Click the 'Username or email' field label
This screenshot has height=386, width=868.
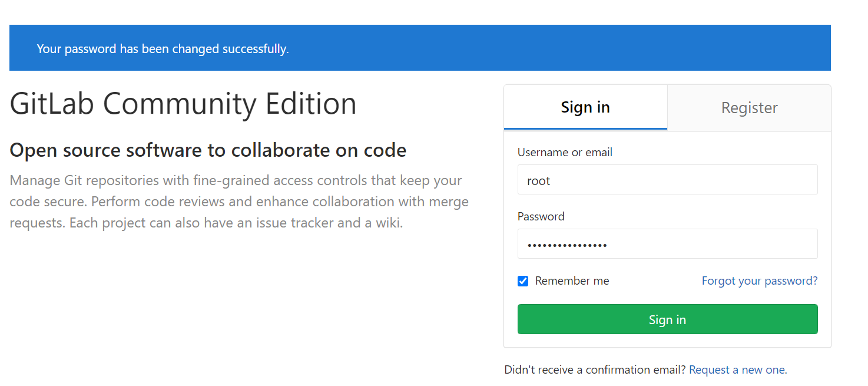565,153
